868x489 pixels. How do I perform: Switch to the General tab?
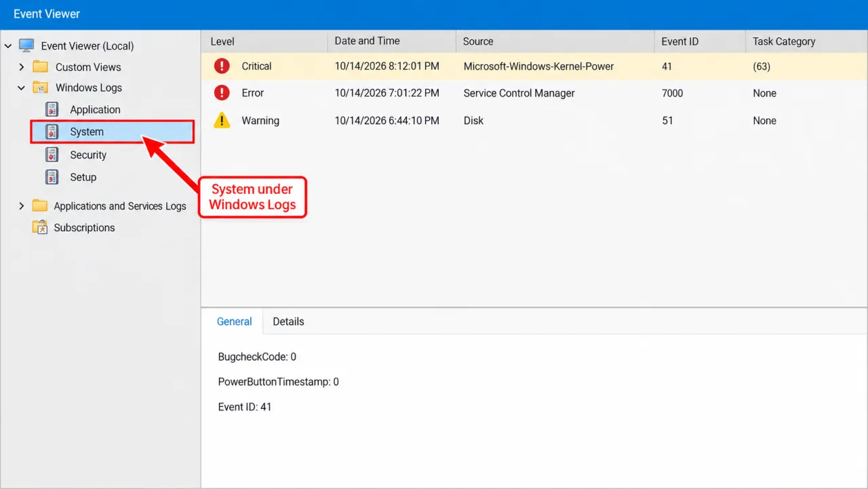[234, 321]
